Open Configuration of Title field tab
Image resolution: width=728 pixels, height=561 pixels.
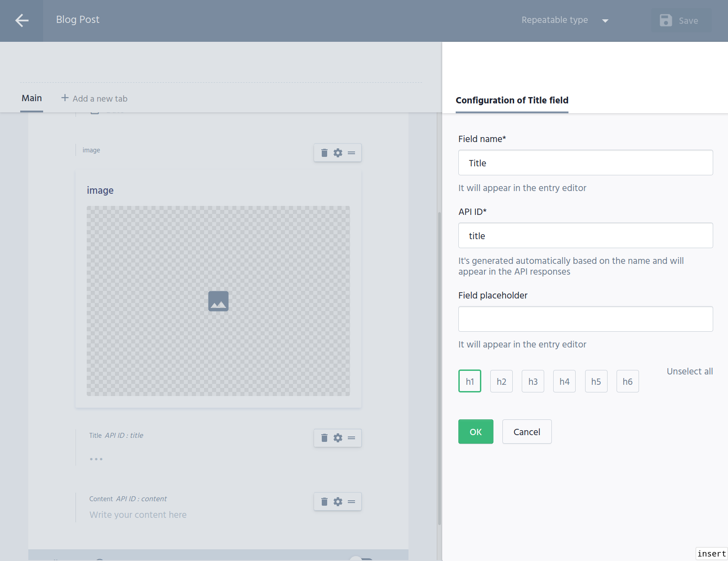click(x=512, y=100)
